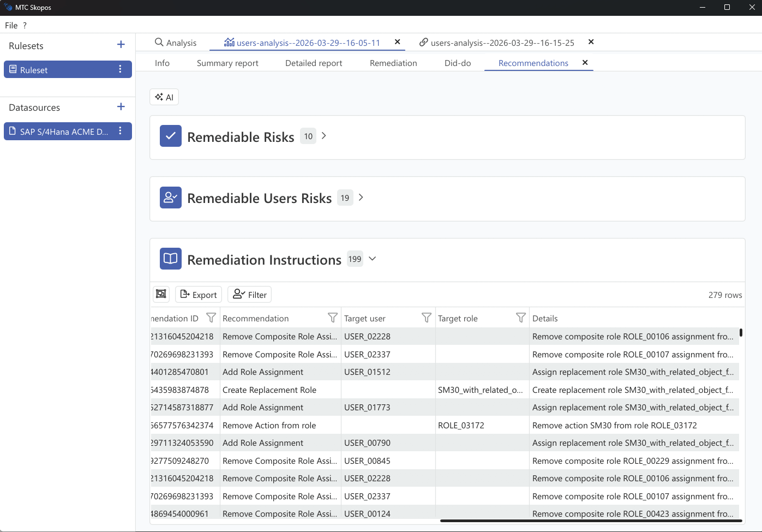Click the Remediation Instructions book icon
762x532 pixels.
tap(170, 259)
